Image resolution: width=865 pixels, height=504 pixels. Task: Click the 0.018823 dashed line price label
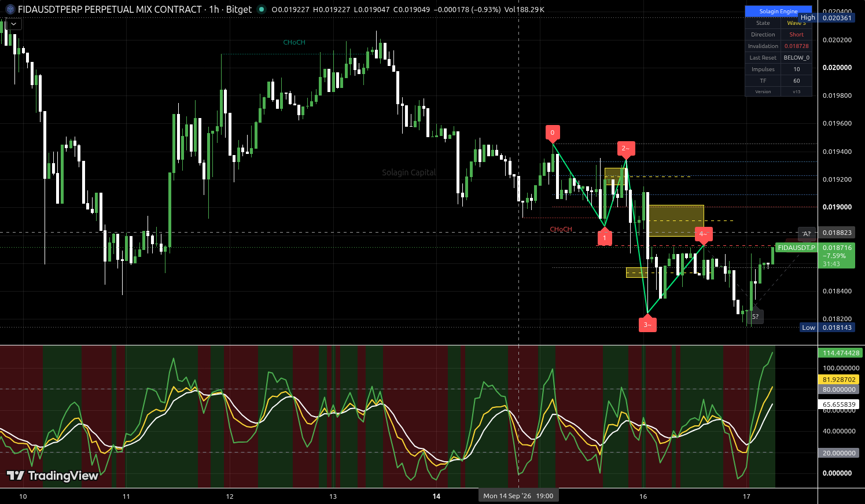[x=837, y=233]
